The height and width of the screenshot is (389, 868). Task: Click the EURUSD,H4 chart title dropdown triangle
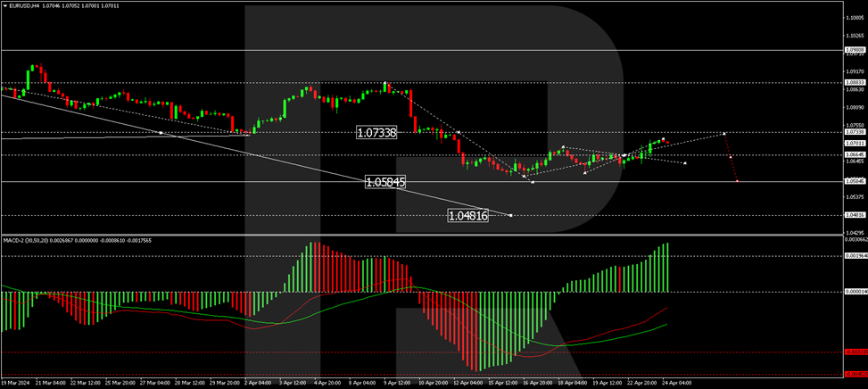click(4, 5)
